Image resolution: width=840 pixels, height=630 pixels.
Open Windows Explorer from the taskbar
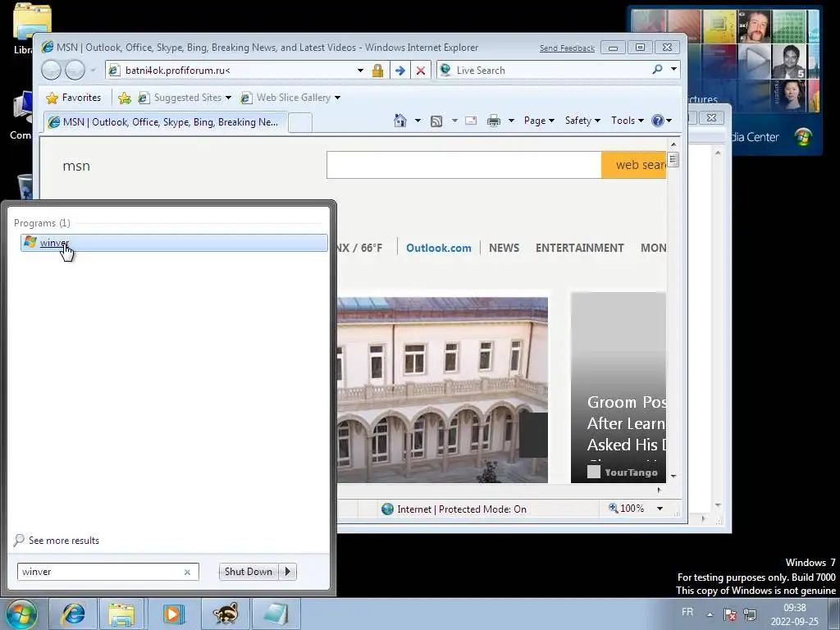click(x=121, y=614)
